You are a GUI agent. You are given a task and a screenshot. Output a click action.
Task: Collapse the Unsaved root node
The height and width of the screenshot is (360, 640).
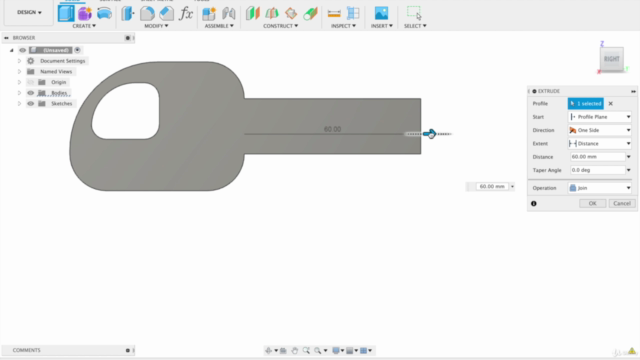tap(11, 50)
